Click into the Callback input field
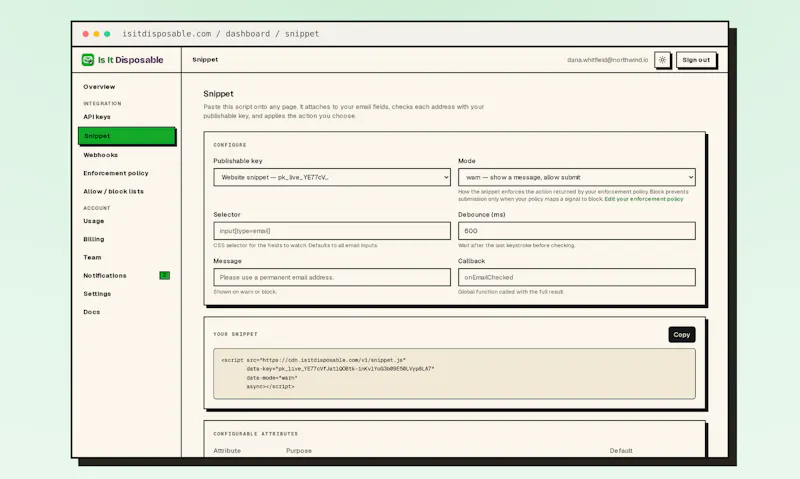Viewport: 800px width, 479px height. (577, 277)
